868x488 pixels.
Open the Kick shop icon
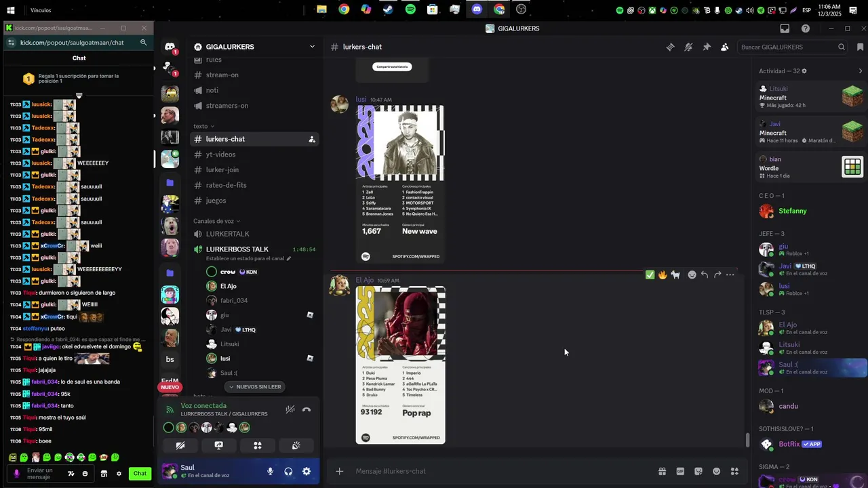click(x=104, y=474)
